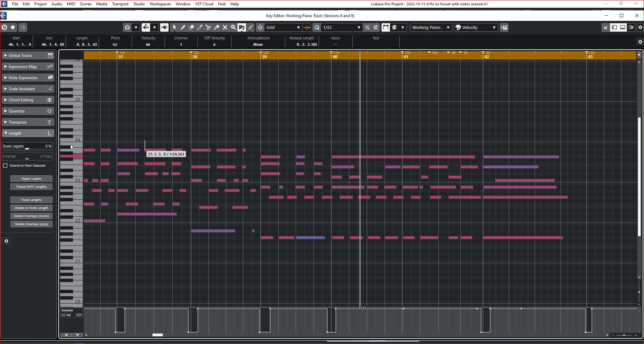This screenshot has width=644, height=344.
Task: Click Delete Overlaps (mono) button
Action: pyautogui.click(x=31, y=216)
